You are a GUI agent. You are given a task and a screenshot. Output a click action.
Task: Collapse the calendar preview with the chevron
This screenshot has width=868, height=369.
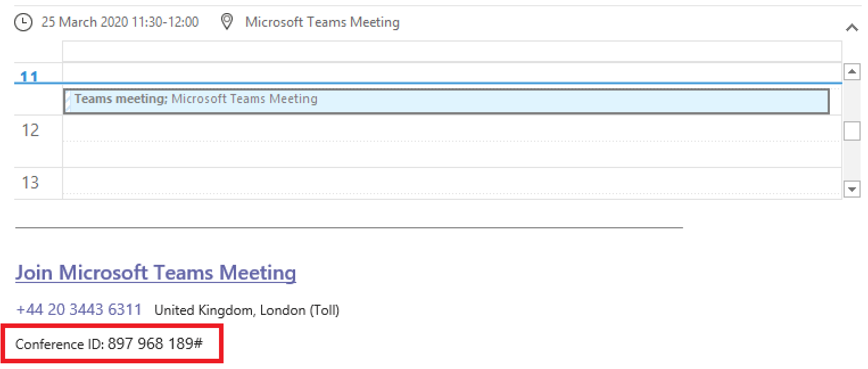coord(852,27)
